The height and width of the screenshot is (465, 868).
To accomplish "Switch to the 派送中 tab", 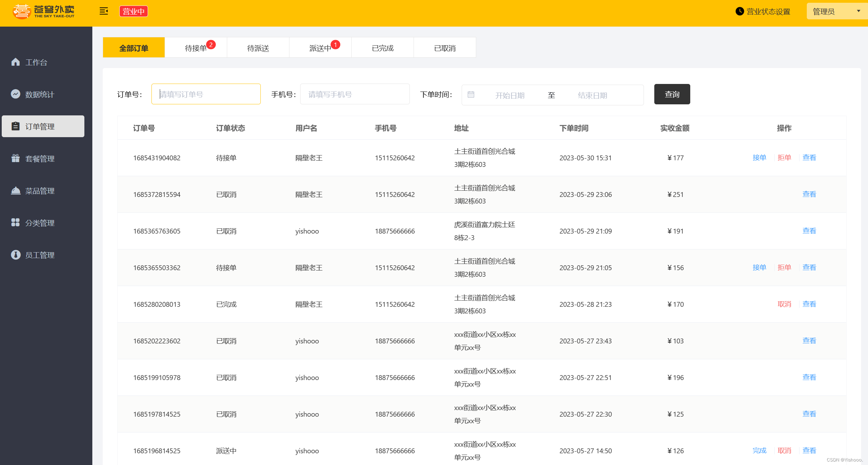I will [320, 48].
